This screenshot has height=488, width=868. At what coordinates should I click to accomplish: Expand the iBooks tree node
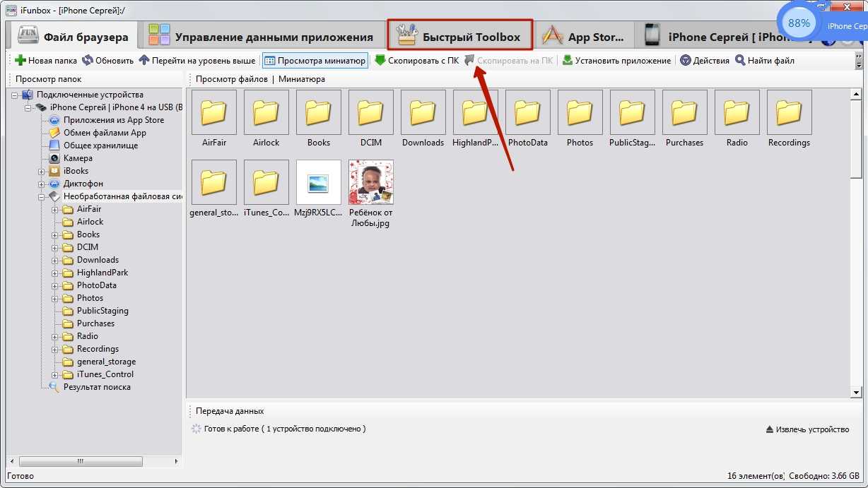pyautogui.click(x=42, y=171)
